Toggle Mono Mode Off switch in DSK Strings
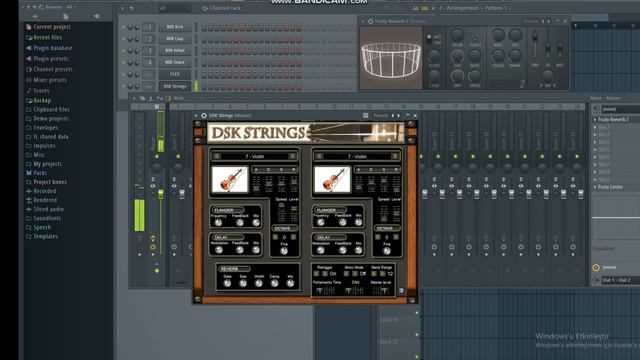This screenshot has height=360, width=640. [x=354, y=273]
